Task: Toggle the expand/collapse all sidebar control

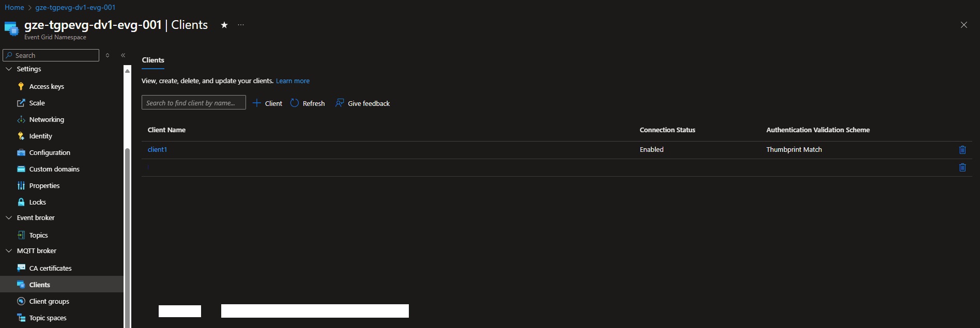Action: tap(108, 55)
